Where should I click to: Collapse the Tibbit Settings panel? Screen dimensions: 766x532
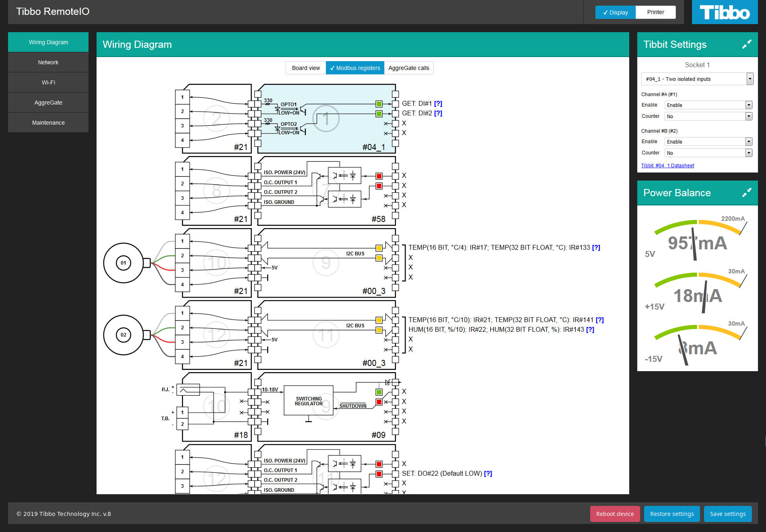click(x=747, y=44)
